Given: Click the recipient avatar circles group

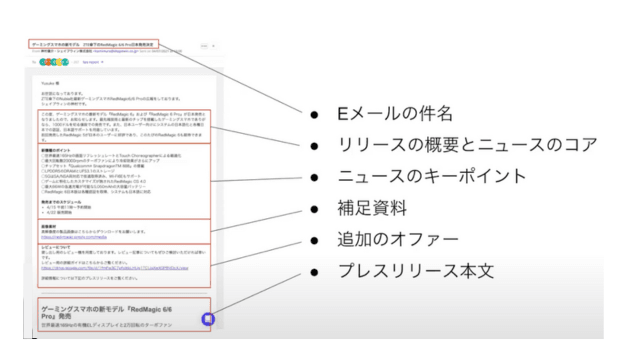Looking at the screenshot, I should 54,62.
